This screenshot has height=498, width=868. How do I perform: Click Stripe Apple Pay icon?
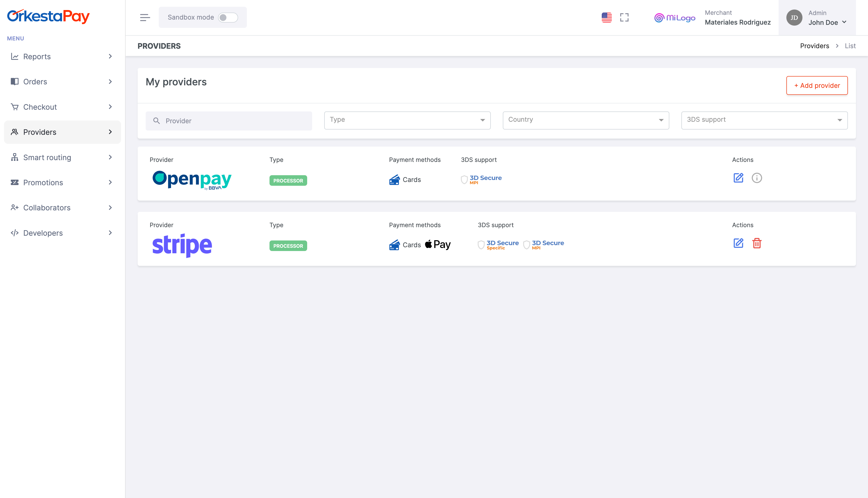438,244
